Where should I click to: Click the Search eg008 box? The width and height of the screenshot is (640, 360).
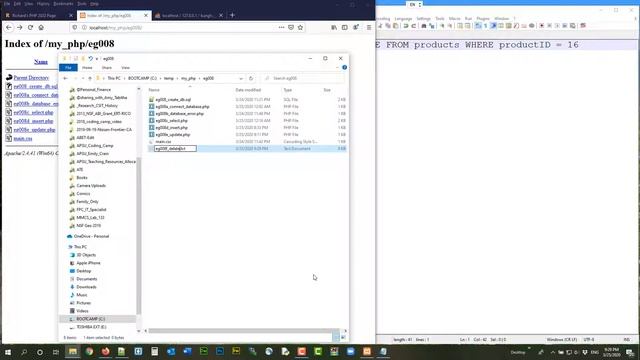point(302,78)
